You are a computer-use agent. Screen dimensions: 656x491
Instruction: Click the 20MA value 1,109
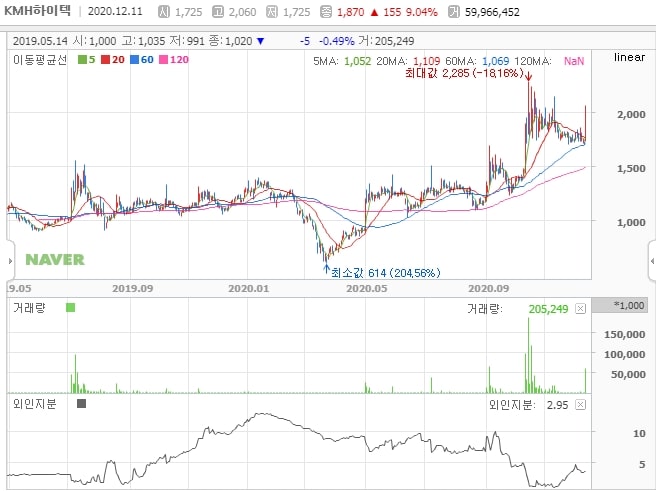[426, 61]
